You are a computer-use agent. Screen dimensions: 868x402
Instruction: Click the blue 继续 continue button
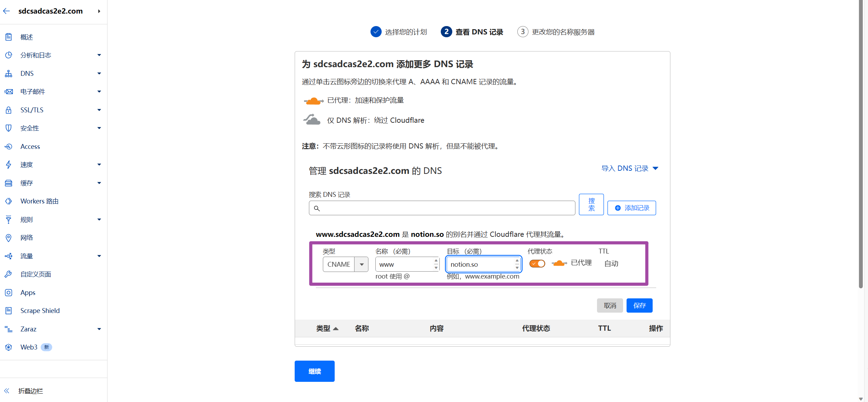314,371
